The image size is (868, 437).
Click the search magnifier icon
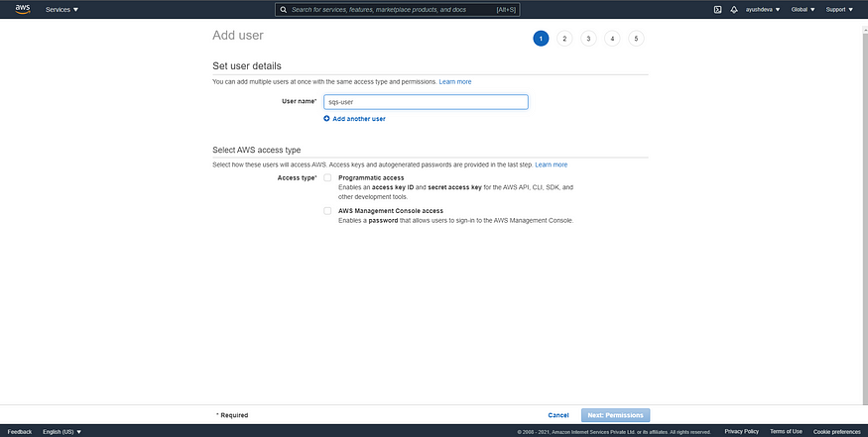pyautogui.click(x=284, y=9)
